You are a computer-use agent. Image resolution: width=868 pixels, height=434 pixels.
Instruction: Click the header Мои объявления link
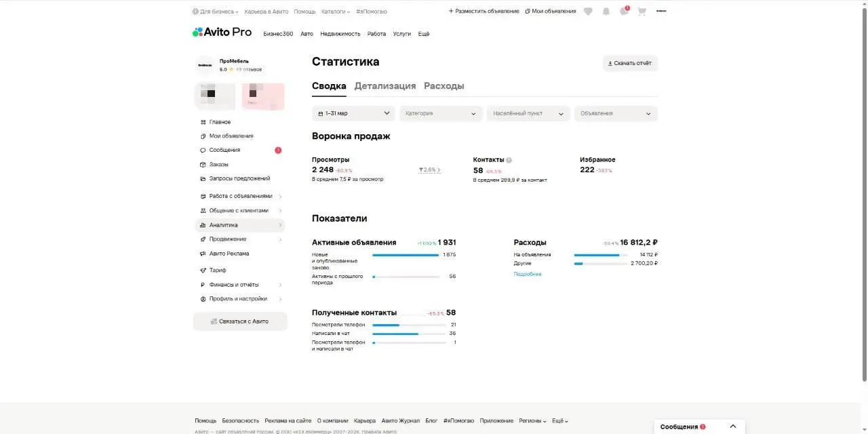tap(551, 12)
